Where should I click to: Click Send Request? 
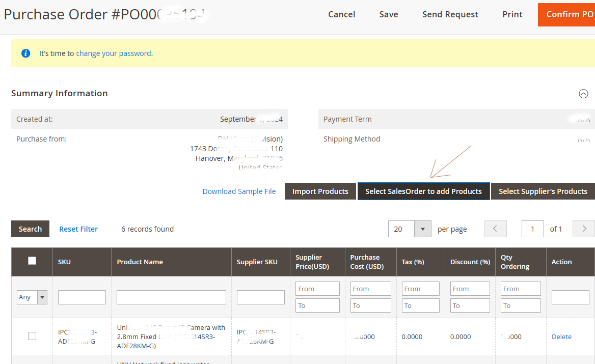(x=450, y=14)
